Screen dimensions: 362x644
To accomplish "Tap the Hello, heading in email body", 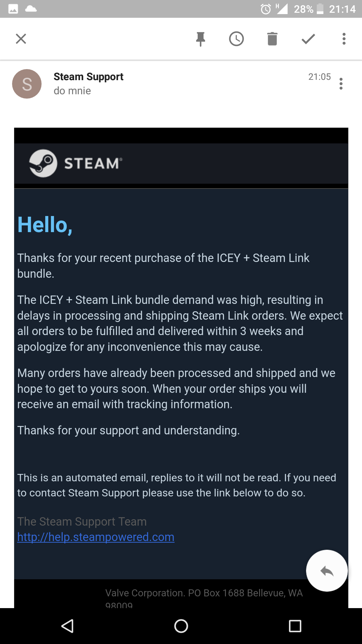I will [45, 225].
